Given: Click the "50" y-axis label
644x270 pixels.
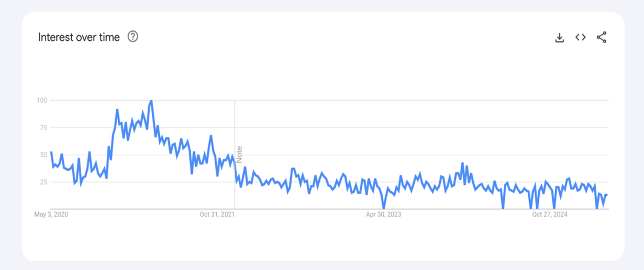Looking at the screenshot, I should [43, 155].
